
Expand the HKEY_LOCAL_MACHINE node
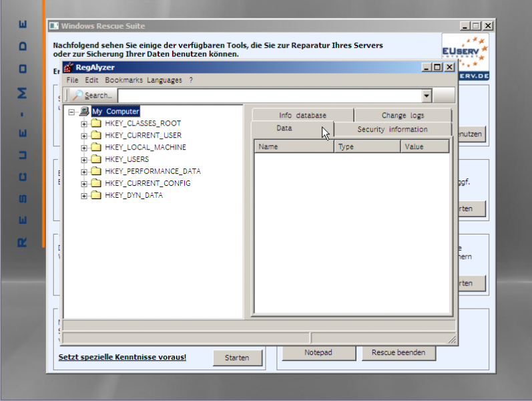[x=84, y=148]
